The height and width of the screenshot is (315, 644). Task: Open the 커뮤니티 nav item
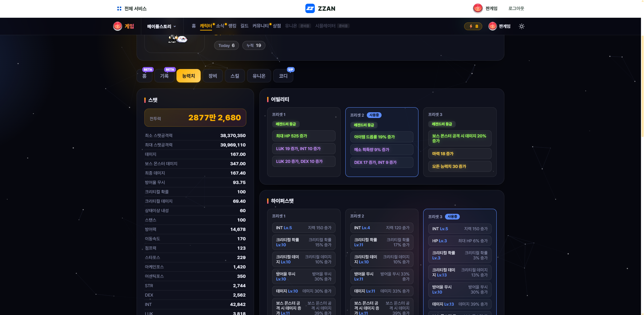(x=260, y=26)
